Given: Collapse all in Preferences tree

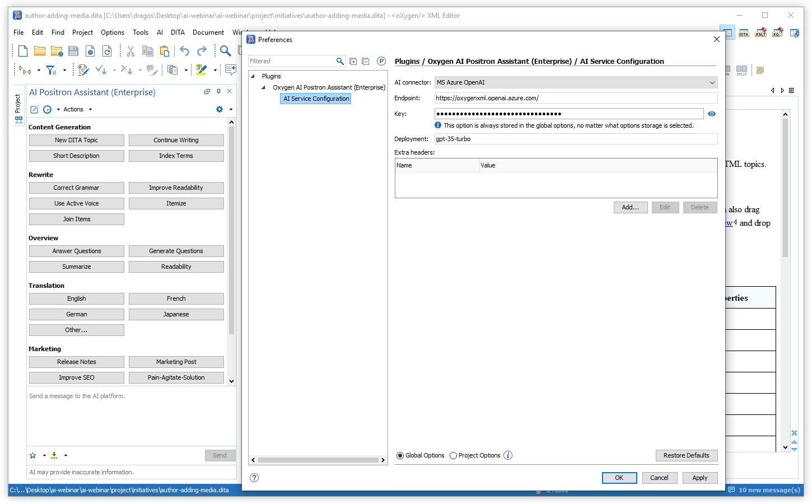Looking at the screenshot, I should click(366, 61).
